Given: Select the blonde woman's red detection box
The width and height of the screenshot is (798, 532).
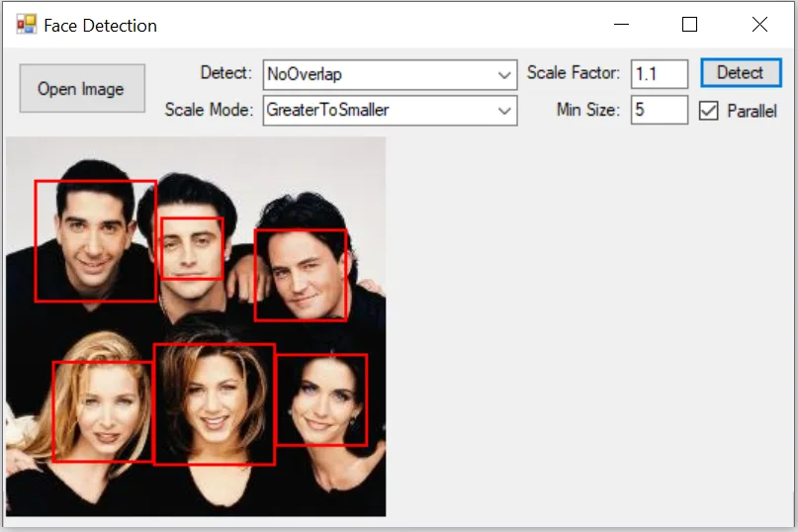Looking at the screenshot, I should (x=103, y=411).
